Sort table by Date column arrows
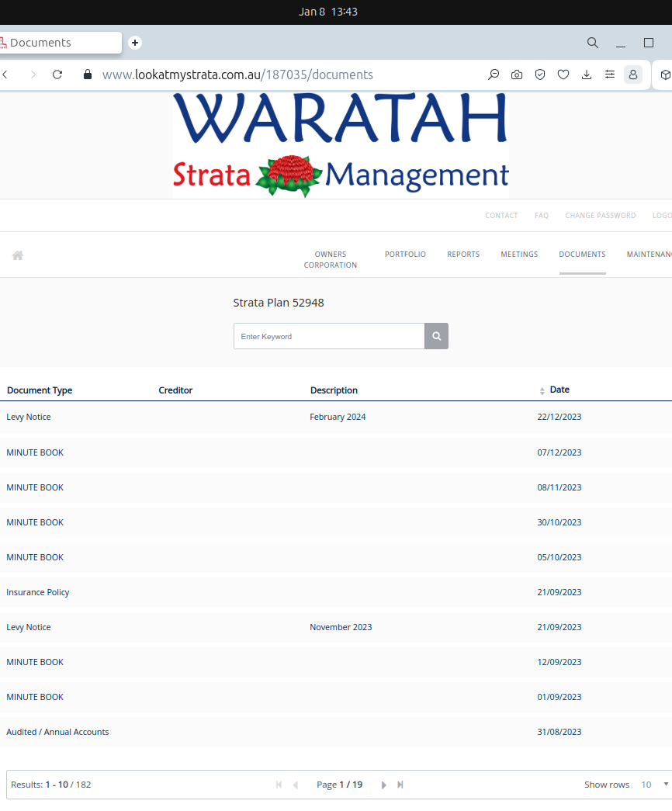Screen dimensions: 672x811 (542, 391)
